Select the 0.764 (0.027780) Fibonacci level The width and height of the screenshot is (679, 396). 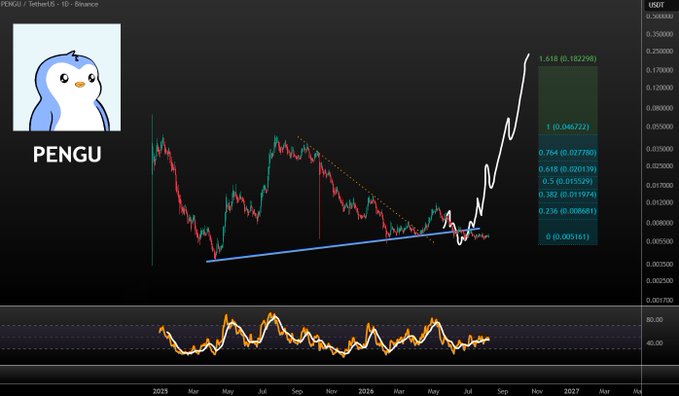(567, 153)
